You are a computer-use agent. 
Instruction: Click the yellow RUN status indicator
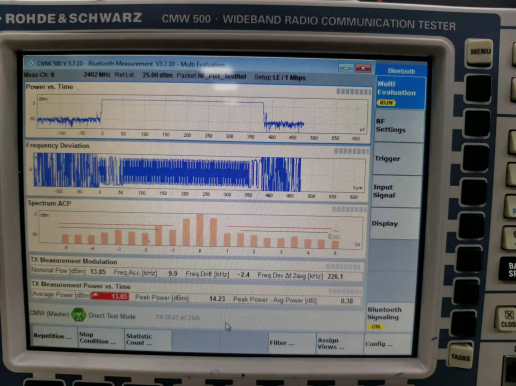(x=386, y=103)
